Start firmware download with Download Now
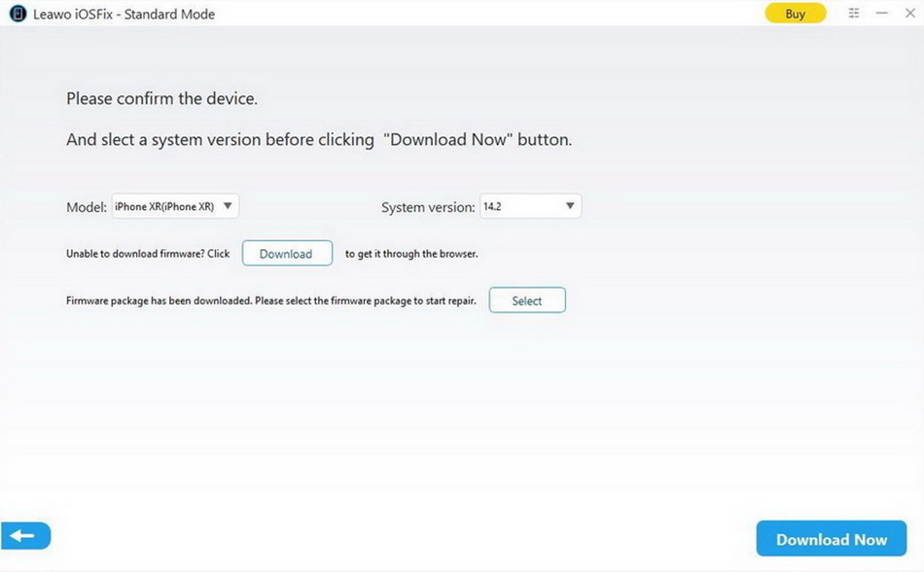Image resolution: width=924 pixels, height=572 pixels. pos(831,539)
